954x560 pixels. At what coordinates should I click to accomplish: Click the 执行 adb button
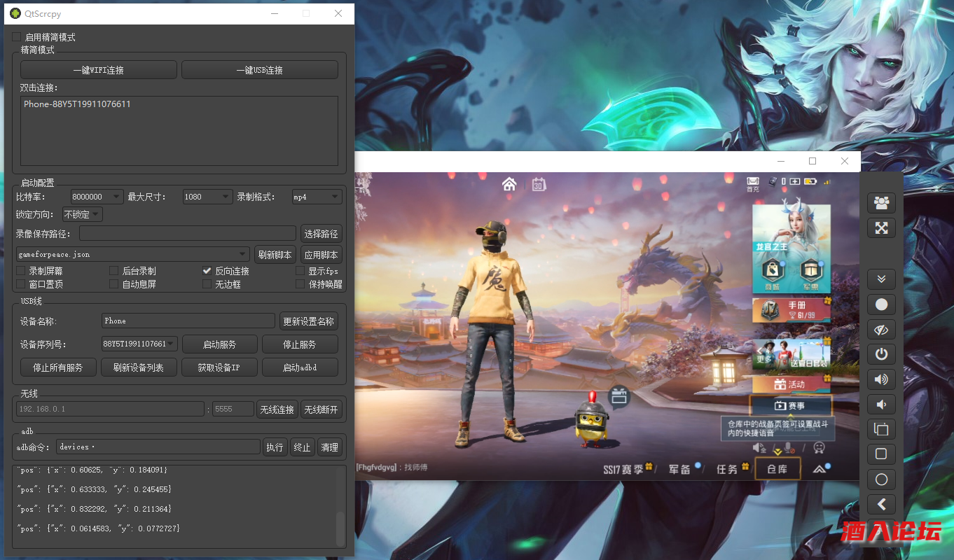click(275, 447)
